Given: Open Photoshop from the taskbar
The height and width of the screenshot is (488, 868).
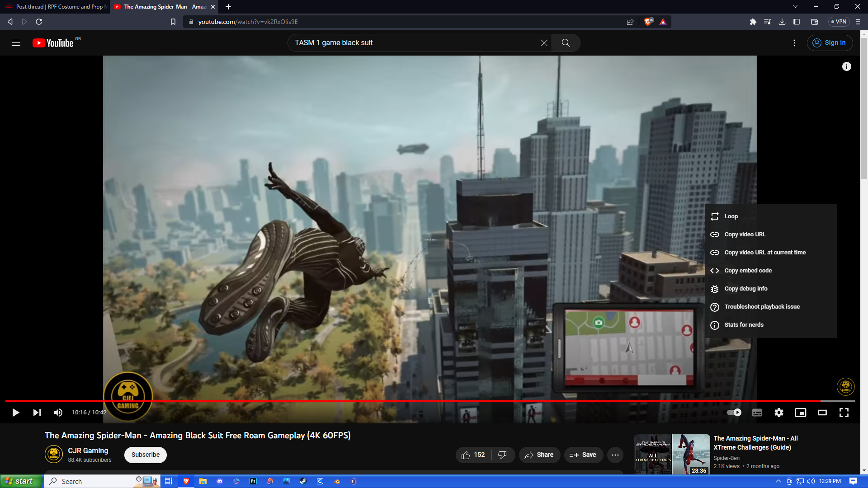Looking at the screenshot, I should coord(253,481).
